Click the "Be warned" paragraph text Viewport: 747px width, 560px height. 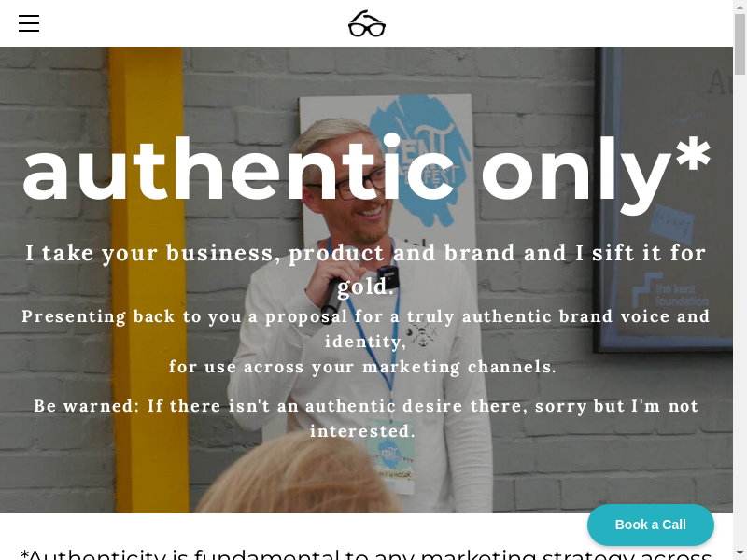(366, 418)
